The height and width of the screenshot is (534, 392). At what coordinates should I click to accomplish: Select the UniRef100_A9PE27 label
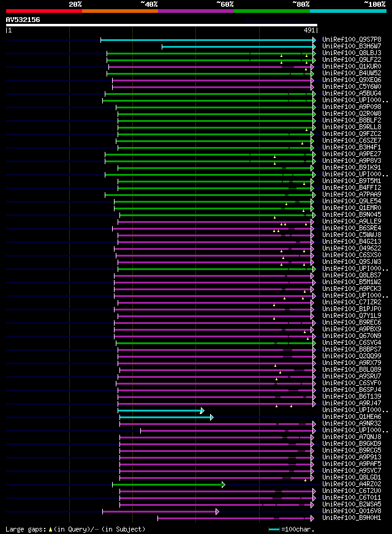coord(352,154)
